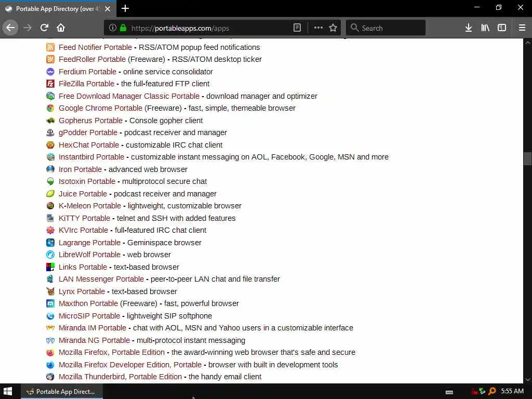Click the Lagrange Portable icon
This screenshot has width=532, height=399.
tap(50, 243)
